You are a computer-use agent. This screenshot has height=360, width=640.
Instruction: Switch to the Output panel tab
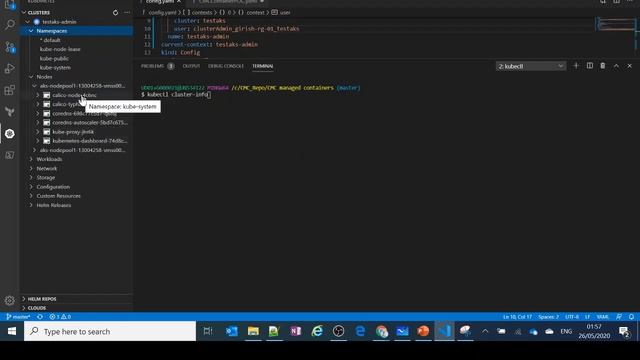(191, 66)
